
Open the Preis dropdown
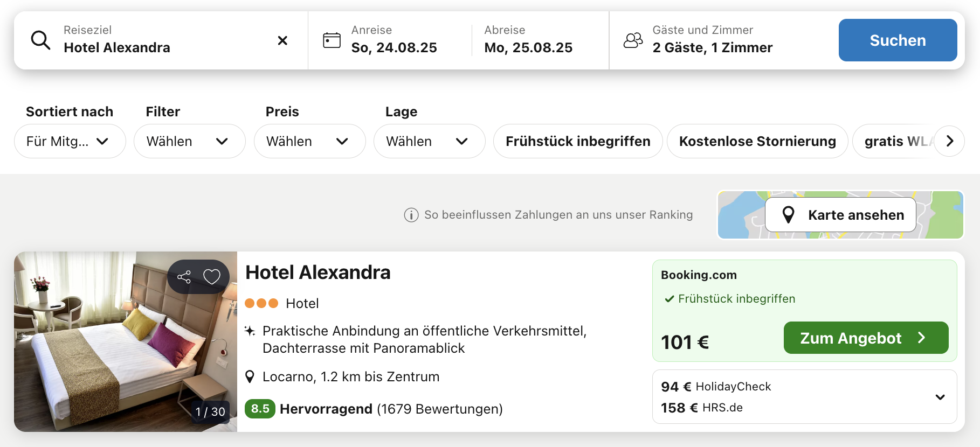[x=309, y=141]
